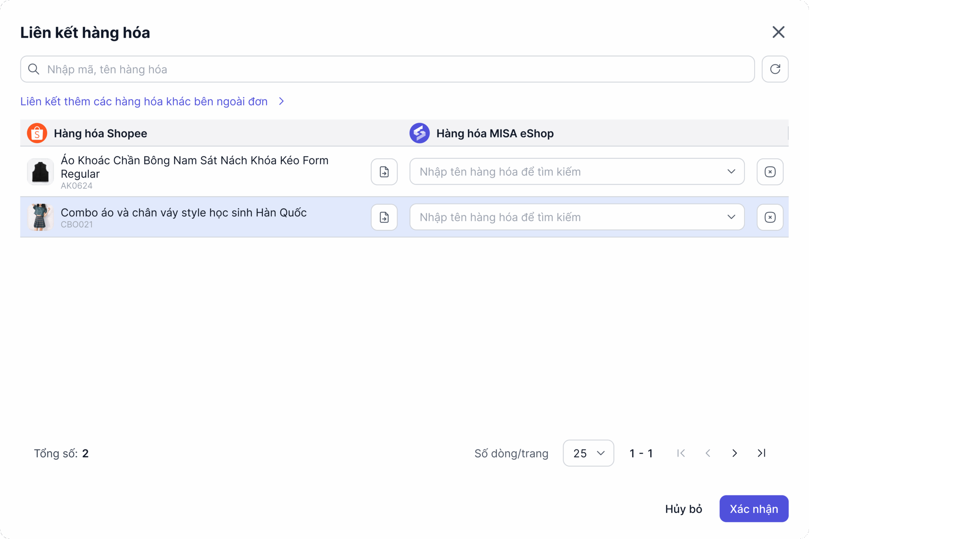Click import icon for Áo Khoác row
980x539 pixels.
pos(384,172)
